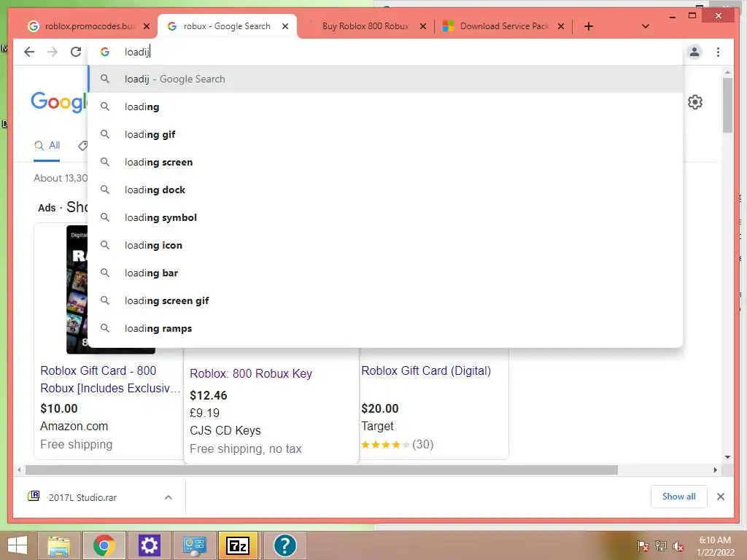Close the downloads bar

[721, 497]
